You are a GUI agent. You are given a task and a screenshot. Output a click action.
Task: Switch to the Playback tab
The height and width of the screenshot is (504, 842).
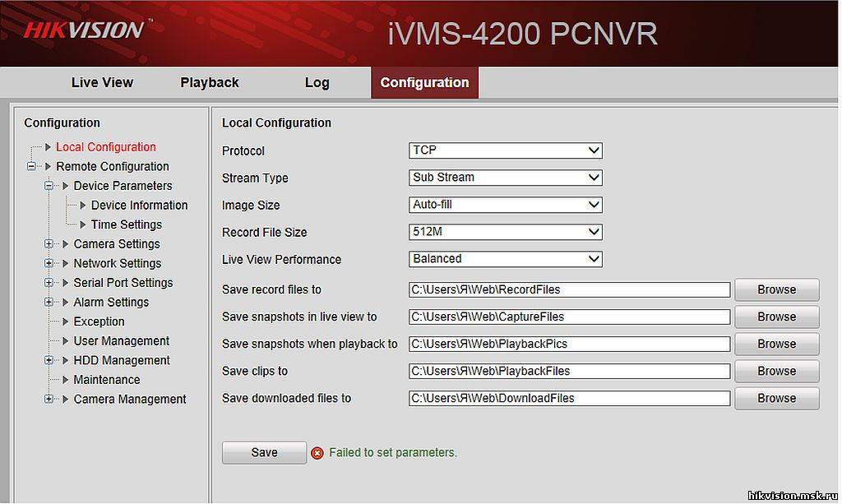(x=210, y=83)
